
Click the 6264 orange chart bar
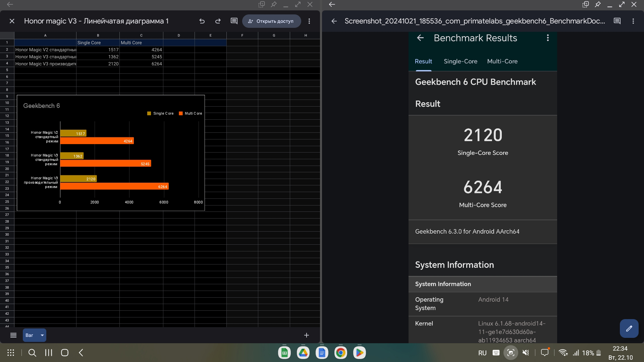coord(114,186)
